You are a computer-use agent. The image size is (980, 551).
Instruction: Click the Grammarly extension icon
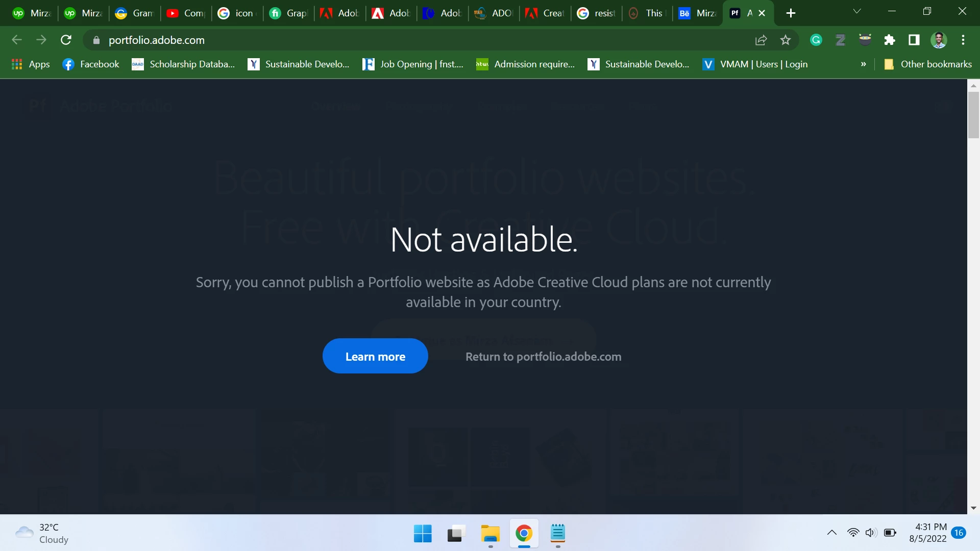pos(816,40)
